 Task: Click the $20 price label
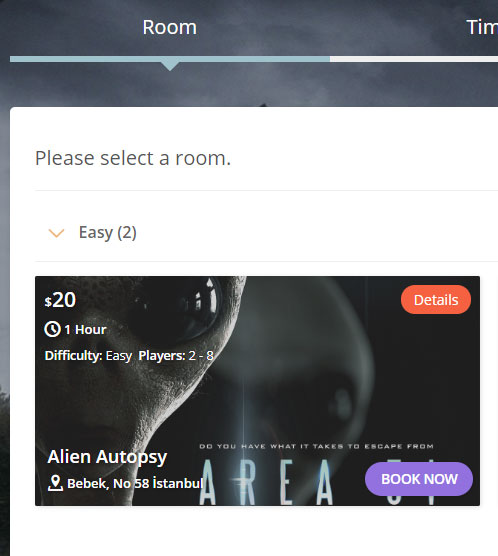(60, 300)
